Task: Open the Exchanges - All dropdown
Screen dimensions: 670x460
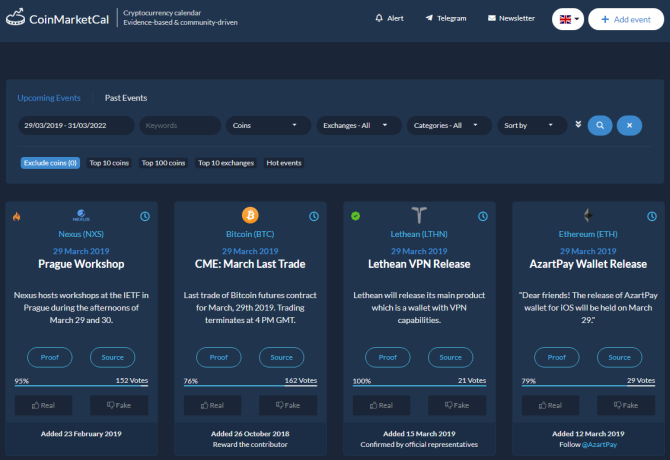Action: [359, 126]
